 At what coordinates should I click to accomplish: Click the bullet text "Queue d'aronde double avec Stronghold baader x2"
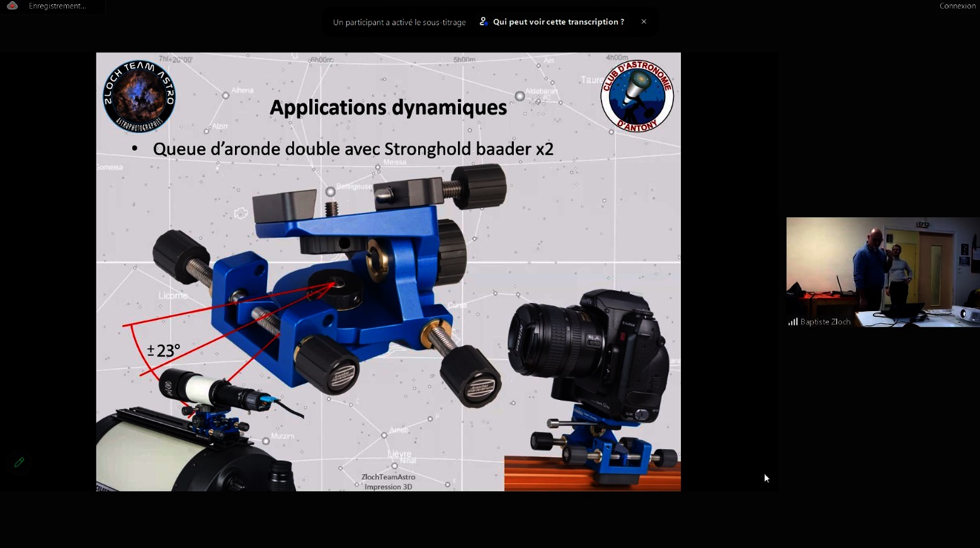tap(353, 149)
